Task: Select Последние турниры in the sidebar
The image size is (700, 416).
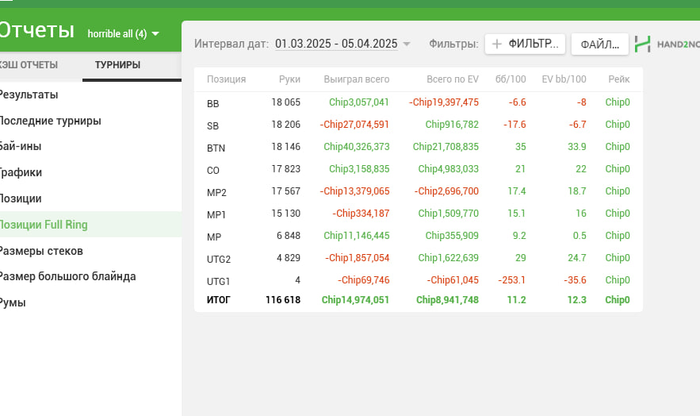Action: click(49, 121)
